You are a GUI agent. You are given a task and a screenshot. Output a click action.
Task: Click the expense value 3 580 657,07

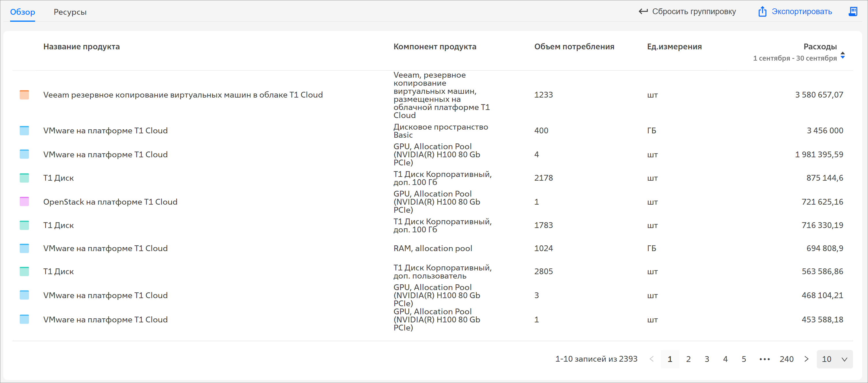819,95
